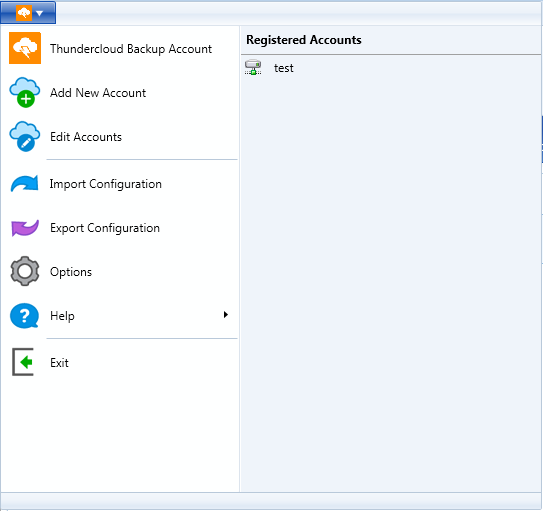
Task: Select the registered account named test
Action: (x=284, y=68)
